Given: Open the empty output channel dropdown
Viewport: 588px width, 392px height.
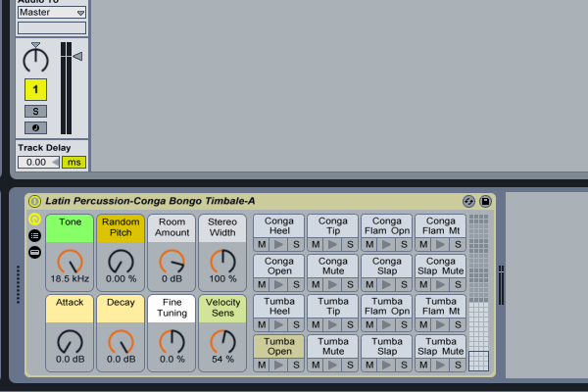Looking at the screenshot, I should click(x=51, y=27).
